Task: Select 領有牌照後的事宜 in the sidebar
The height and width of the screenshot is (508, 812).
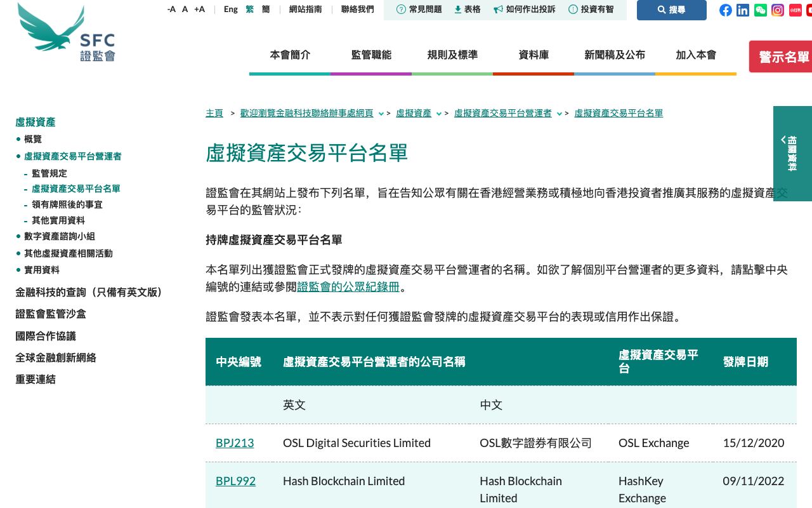Action: click(67, 204)
